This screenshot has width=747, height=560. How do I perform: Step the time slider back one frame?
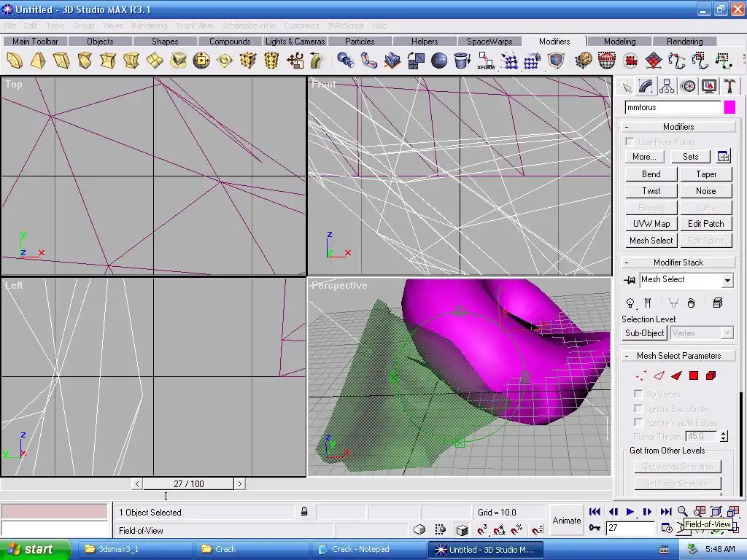137,484
